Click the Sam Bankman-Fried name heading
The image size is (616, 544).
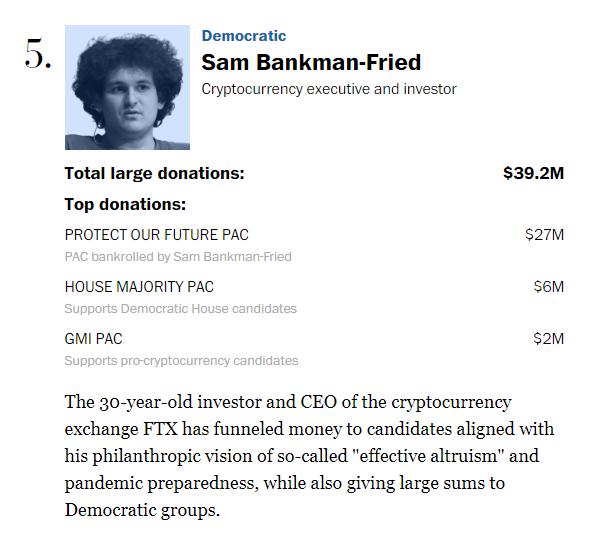click(x=311, y=62)
